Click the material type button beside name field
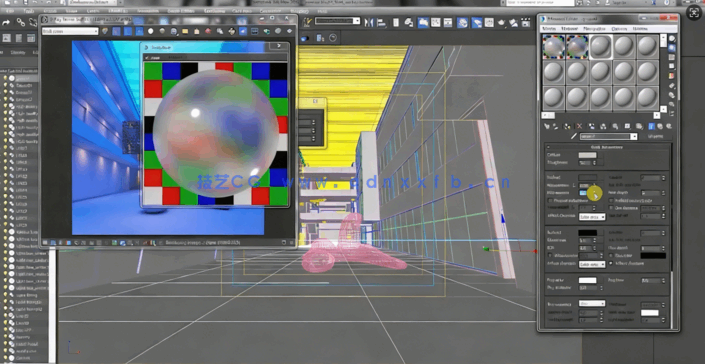This screenshot has height=364, width=705. [x=656, y=137]
